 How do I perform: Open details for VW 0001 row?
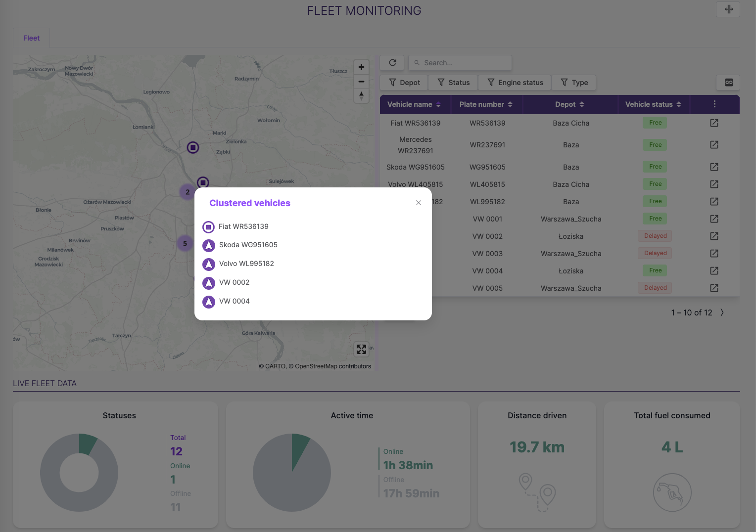[714, 219]
